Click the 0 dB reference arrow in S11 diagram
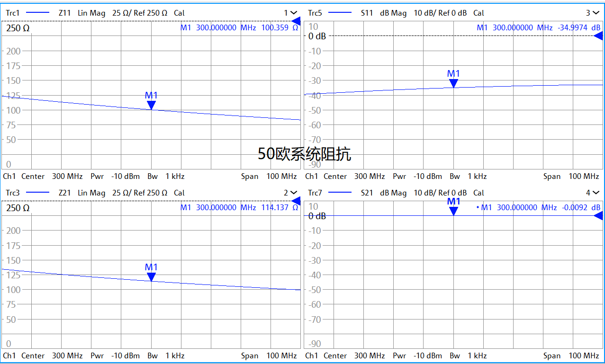 pos(599,36)
